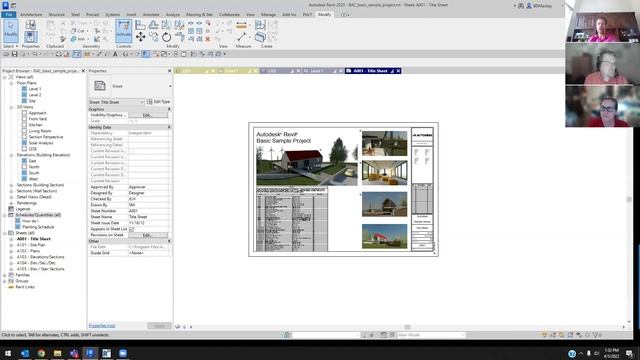Image resolution: width=640 pixels, height=360 pixels.
Task: Expand the Sections (Building Section) node
Action: (11, 185)
